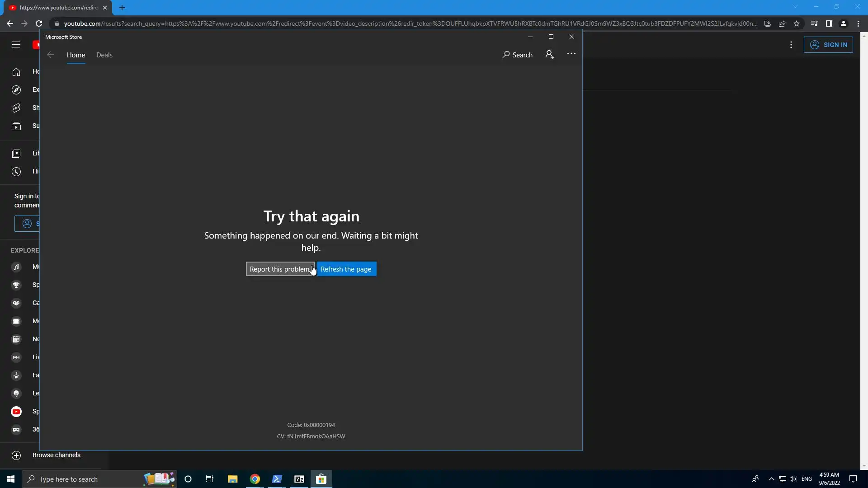Click the Browse channels plus icon
The image size is (868, 488).
16,455
